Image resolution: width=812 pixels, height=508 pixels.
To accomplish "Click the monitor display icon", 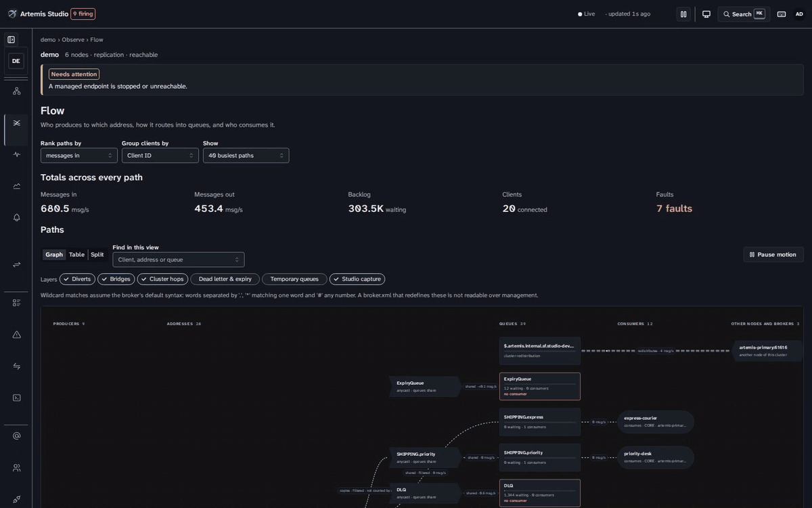I will [706, 14].
